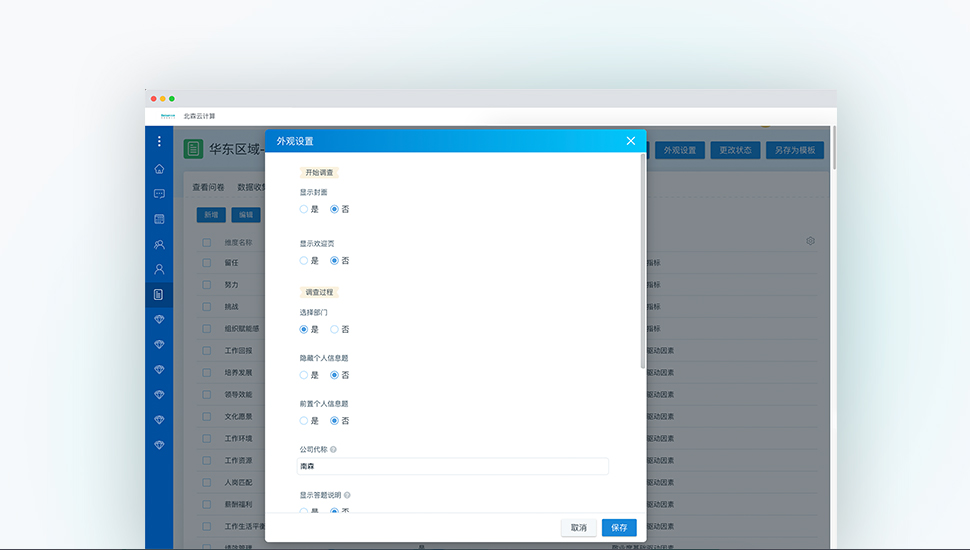The width and height of the screenshot is (970, 550).
Task: Set 选择部门 to 否
Action: (335, 329)
